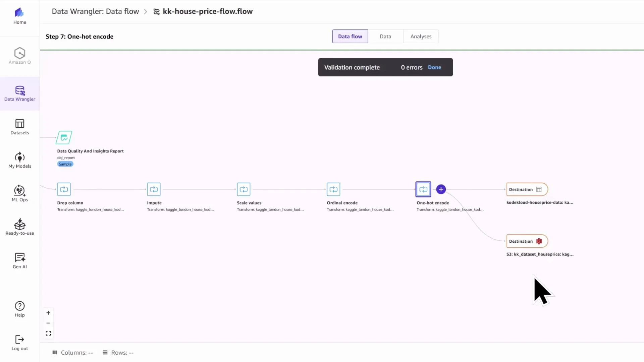Select the One-hot encode transform node
Viewport: 644px width, 362px height.
(x=423, y=189)
